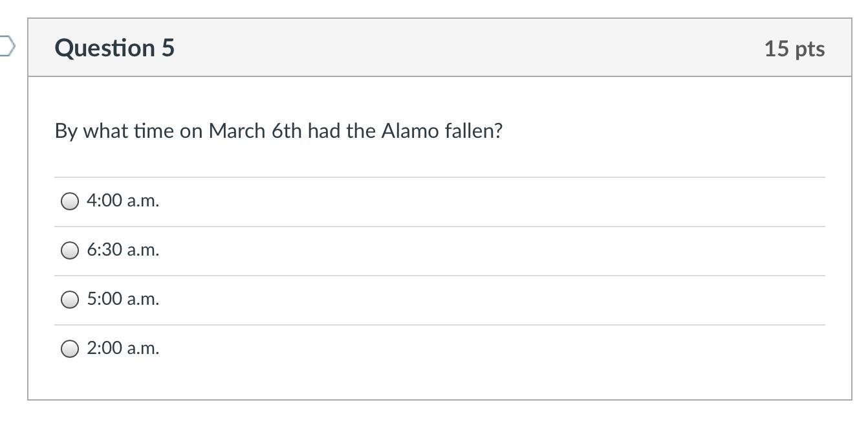Click the word "Question" in the heading
The height and width of the screenshot is (431, 868).
coord(105,48)
